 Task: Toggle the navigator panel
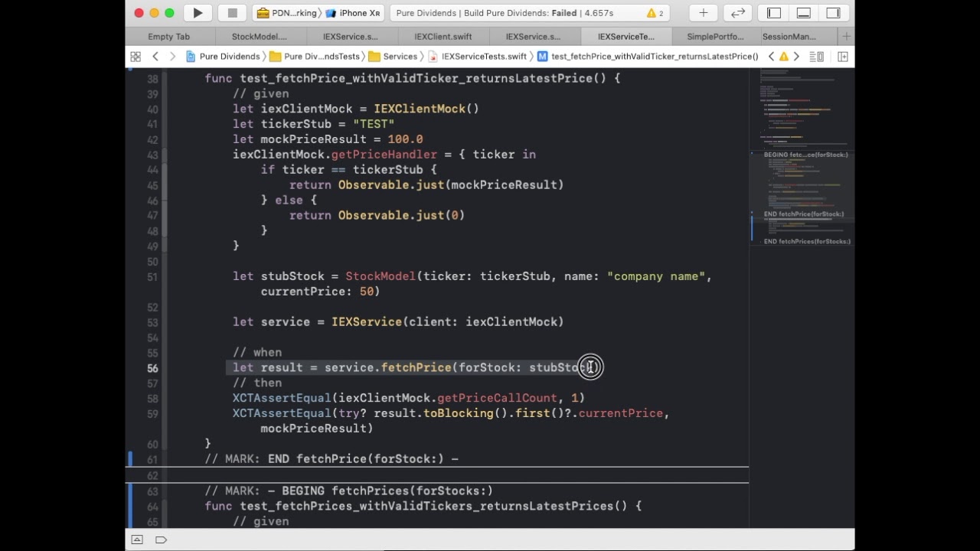774,13
